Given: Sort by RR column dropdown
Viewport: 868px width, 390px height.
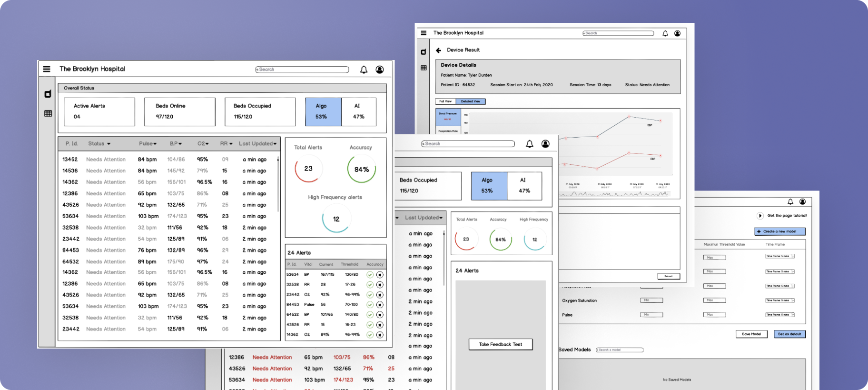Looking at the screenshot, I should pyautogui.click(x=227, y=143).
